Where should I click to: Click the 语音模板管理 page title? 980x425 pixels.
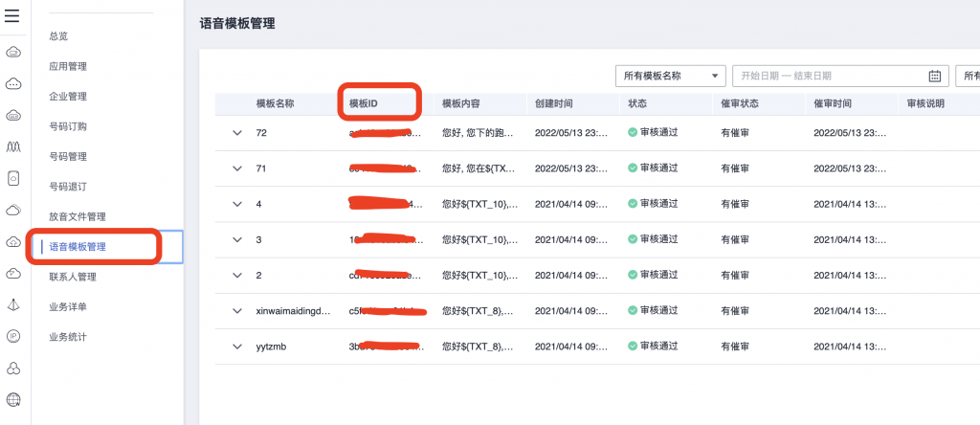[x=237, y=24]
